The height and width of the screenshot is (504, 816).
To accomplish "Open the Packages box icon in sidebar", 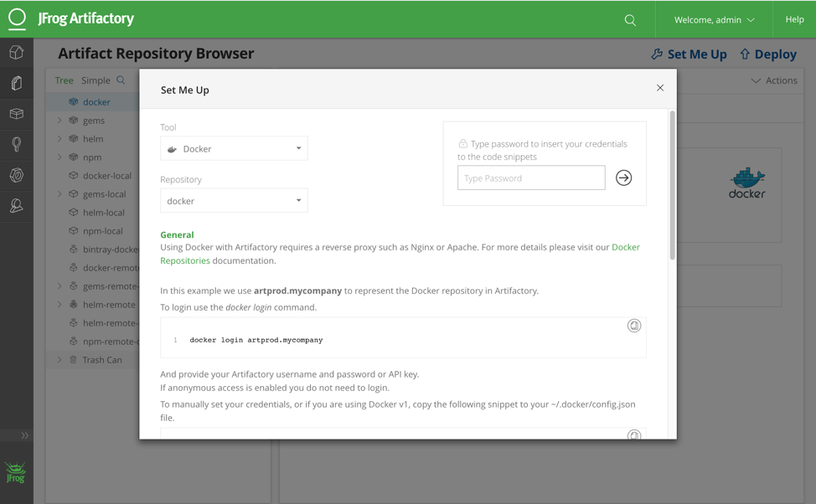I will tap(17, 113).
